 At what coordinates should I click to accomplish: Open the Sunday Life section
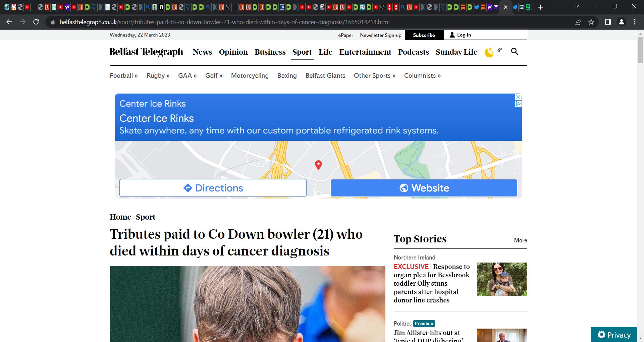457,52
